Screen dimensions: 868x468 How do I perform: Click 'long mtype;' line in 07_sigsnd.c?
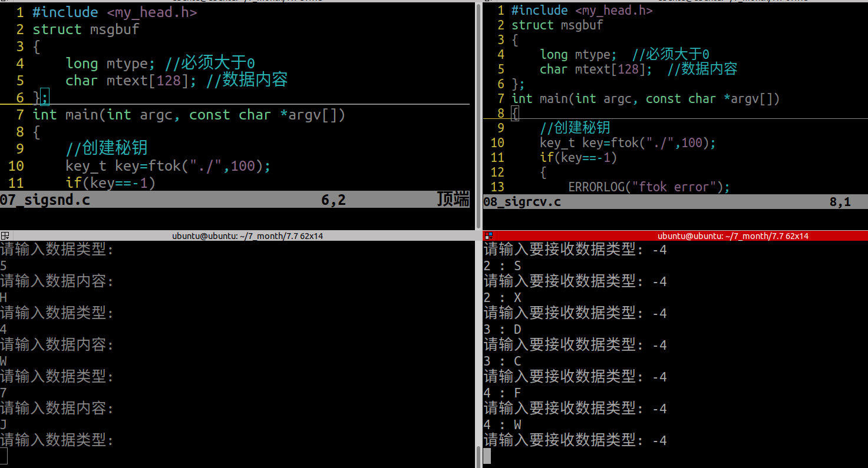coord(111,64)
